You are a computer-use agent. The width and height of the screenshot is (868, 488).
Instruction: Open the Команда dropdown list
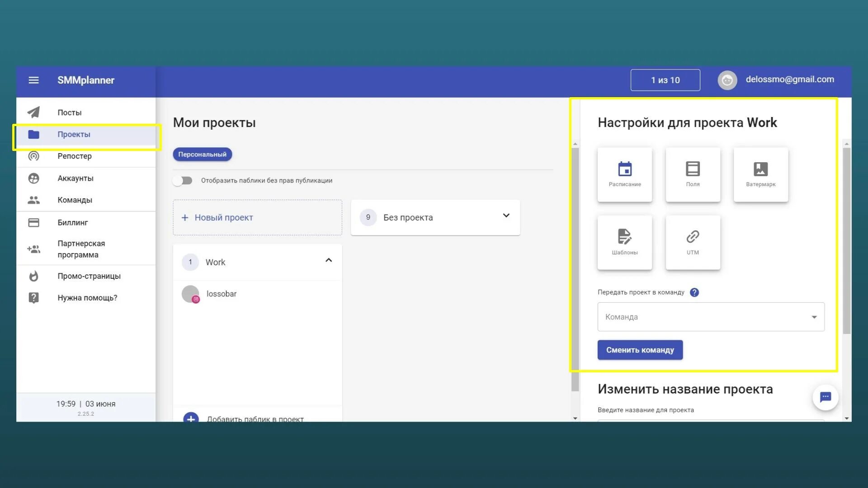click(x=710, y=317)
